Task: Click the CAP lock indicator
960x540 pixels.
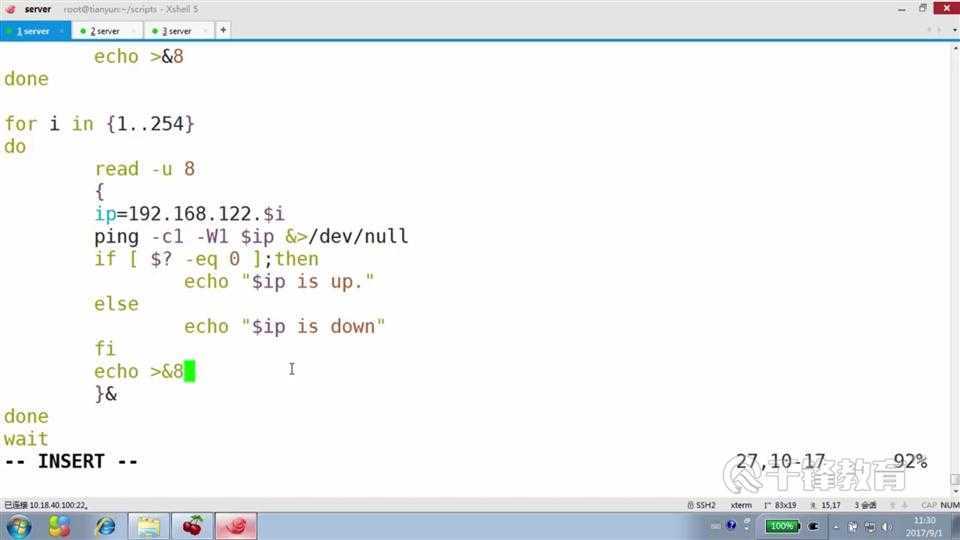Action: point(929,505)
